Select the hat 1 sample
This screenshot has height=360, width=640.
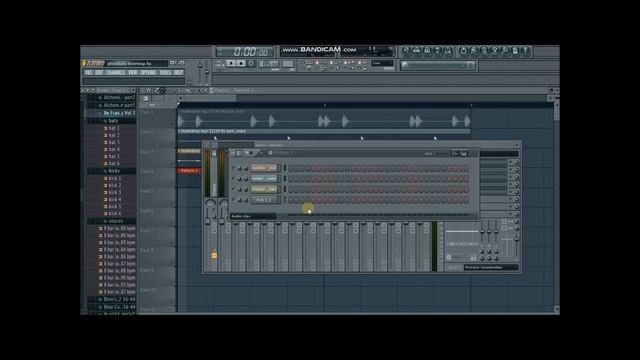point(113,128)
